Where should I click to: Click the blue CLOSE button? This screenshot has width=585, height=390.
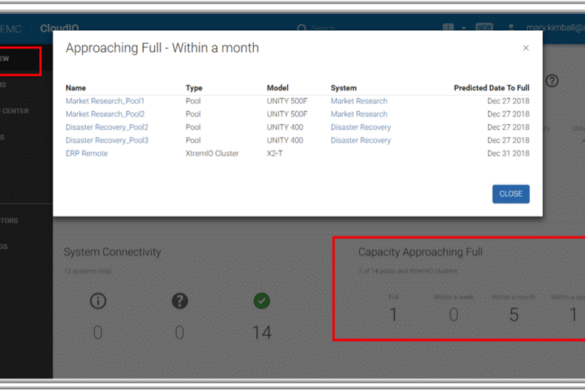[511, 194]
